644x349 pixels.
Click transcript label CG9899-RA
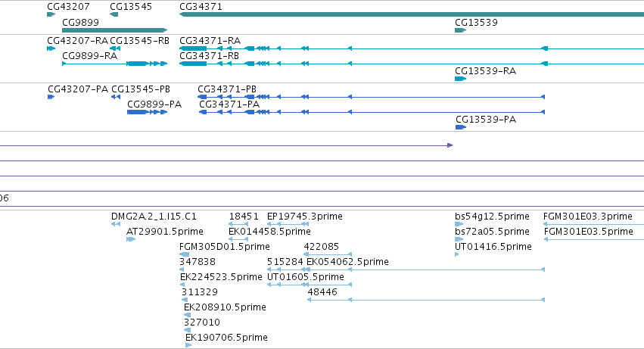(89, 55)
